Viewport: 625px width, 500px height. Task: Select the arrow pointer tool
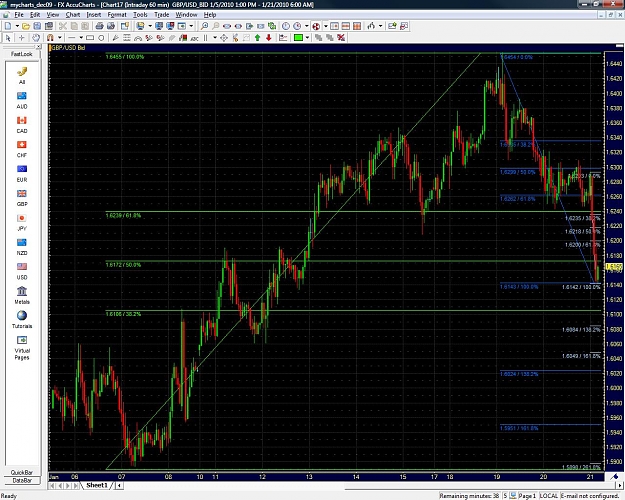[8, 37]
